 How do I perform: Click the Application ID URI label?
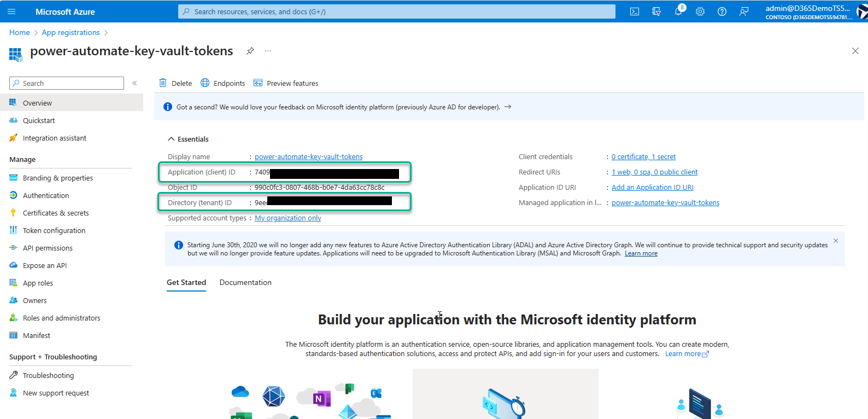(547, 187)
